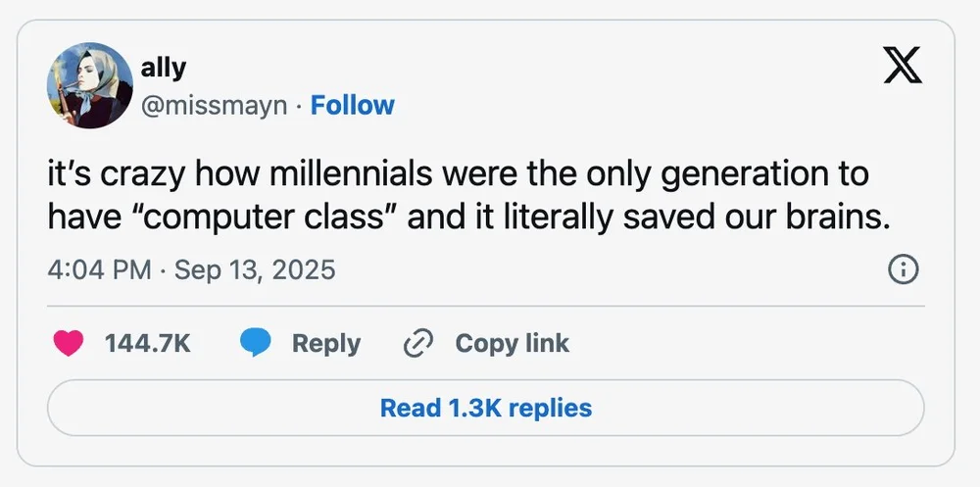Open Read 1.3K replies button
This screenshot has height=487, width=980.
(485, 408)
